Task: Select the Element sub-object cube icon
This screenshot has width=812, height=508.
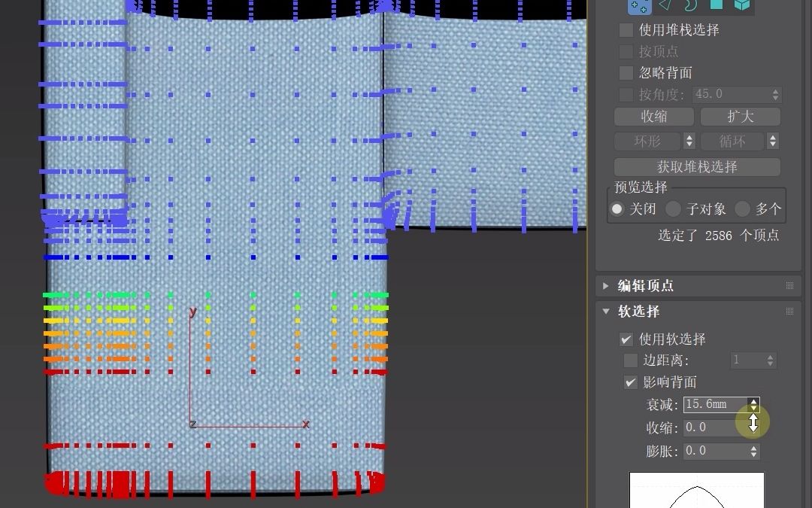Action: (x=741, y=7)
